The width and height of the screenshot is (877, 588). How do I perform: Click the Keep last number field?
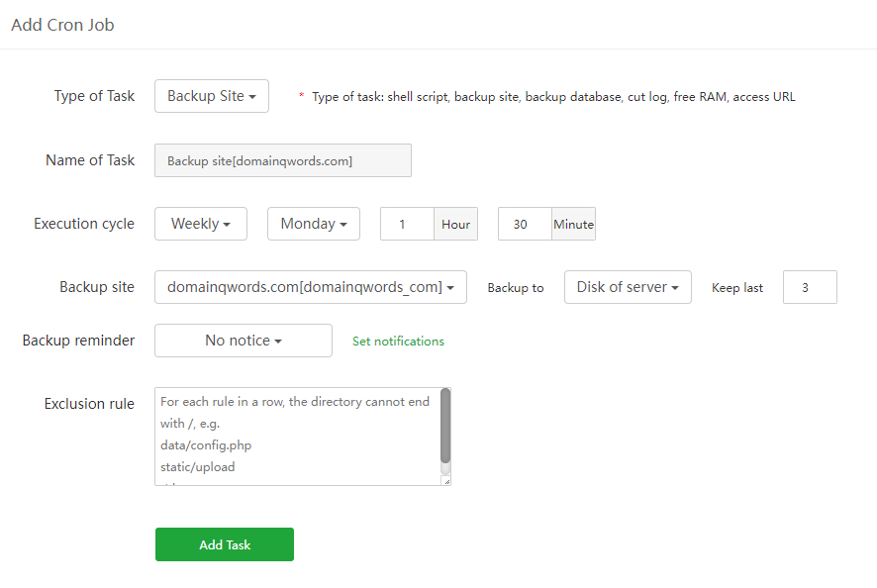click(x=809, y=287)
